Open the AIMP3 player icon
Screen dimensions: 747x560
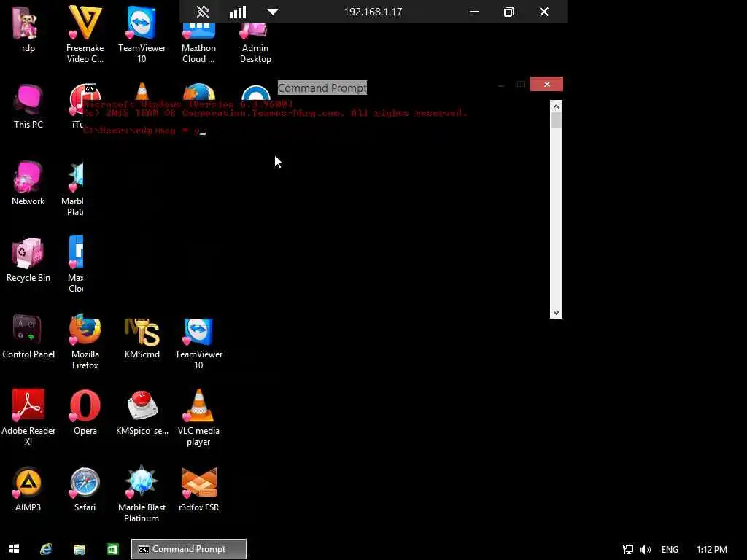(x=28, y=489)
